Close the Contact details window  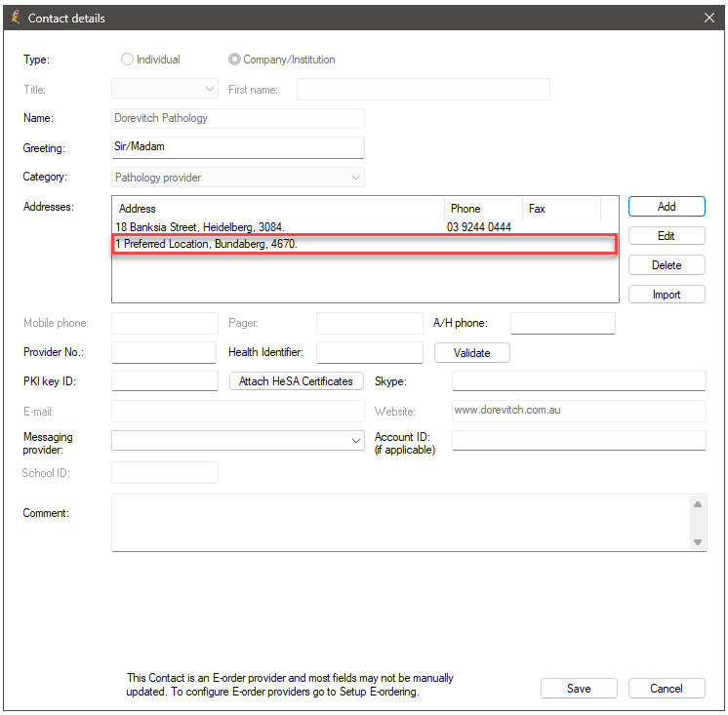708,18
